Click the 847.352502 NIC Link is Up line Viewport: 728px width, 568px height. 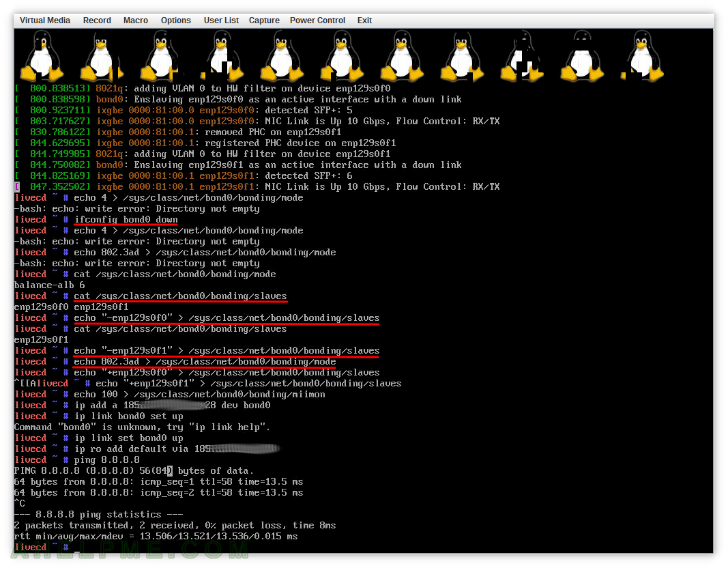click(x=257, y=186)
